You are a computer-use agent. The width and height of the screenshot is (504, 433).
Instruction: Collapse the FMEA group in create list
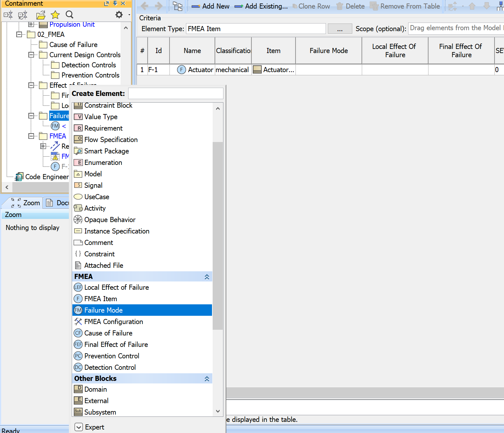coord(207,277)
